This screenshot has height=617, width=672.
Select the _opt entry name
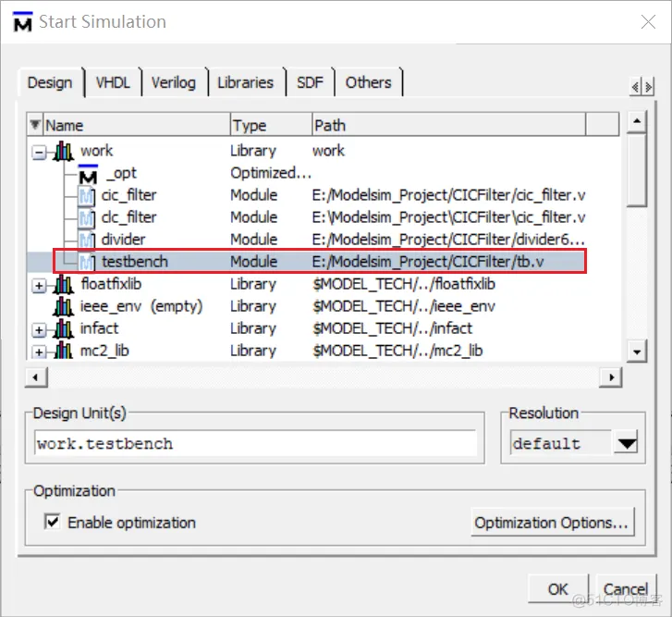(121, 173)
